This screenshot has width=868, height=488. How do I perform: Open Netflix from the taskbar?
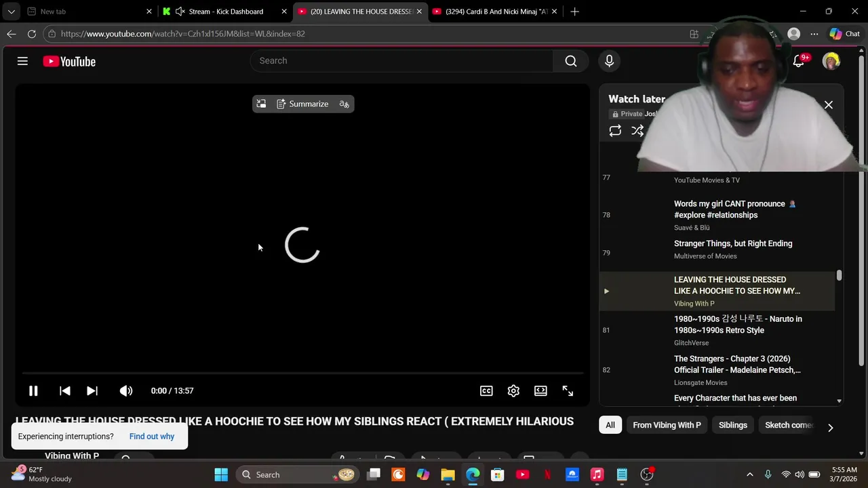pyautogui.click(x=547, y=474)
